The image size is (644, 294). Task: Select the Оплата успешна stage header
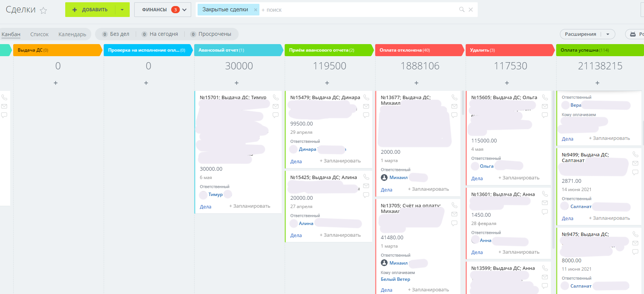(x=600, y=50)
